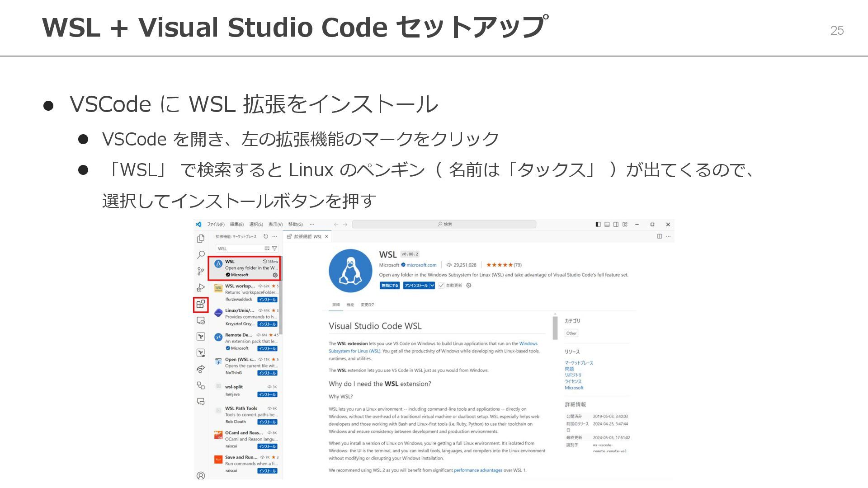The height and width of the screenshot is (488, 868).
Task: Open the extensions filter funnel
Action: point(274,249)
